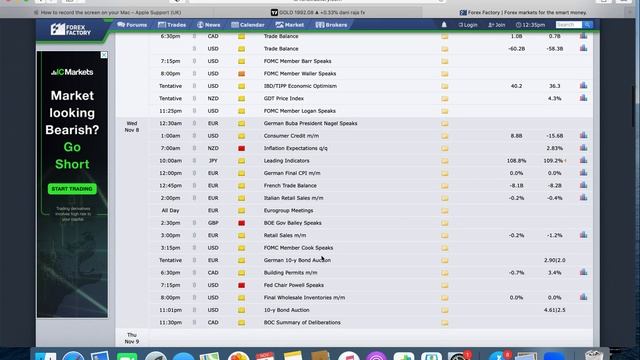
Task: Show graph for Leading Indicators
Action: [583, 160]
